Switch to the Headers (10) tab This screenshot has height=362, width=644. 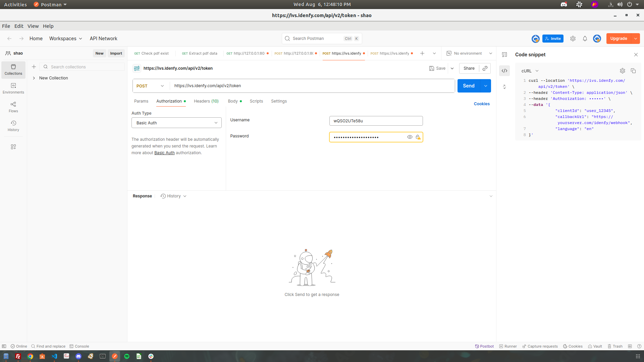pyautogui.click(x=206, y=101)
